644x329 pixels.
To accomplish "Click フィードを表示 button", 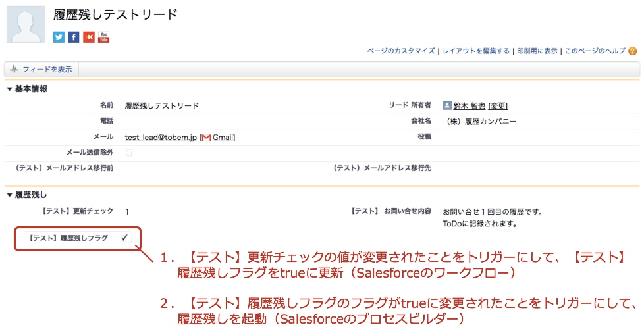I will [x=41, y=69].
